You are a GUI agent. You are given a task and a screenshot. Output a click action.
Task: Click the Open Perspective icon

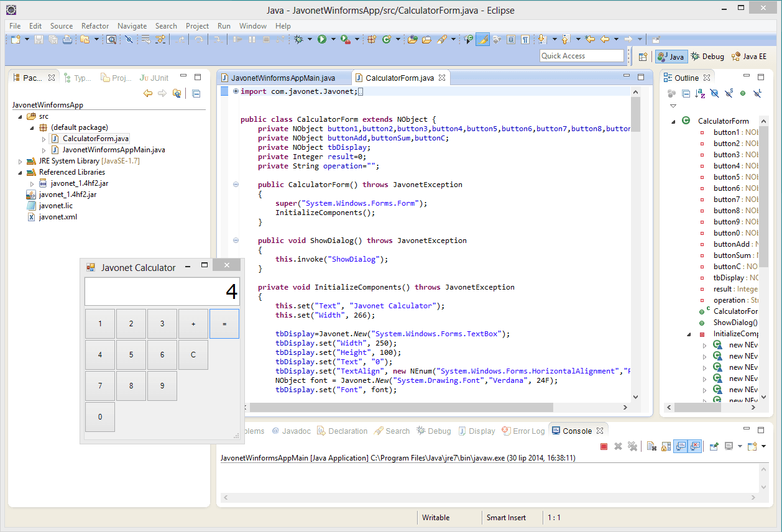click(643, 56)
